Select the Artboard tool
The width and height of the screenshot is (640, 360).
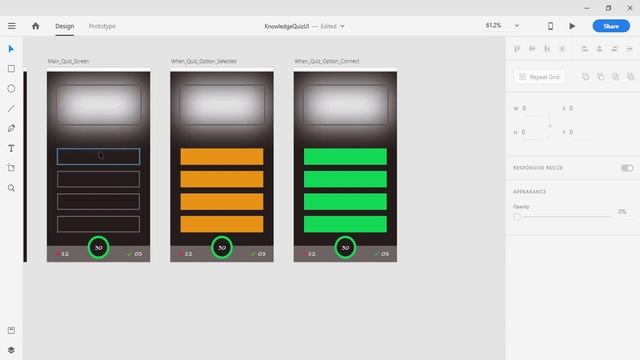11,168
